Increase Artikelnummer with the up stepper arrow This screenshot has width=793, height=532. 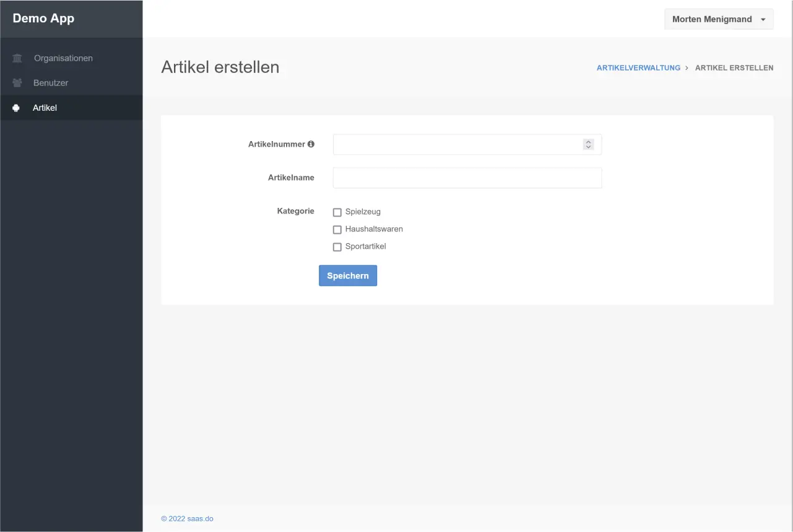588,142
